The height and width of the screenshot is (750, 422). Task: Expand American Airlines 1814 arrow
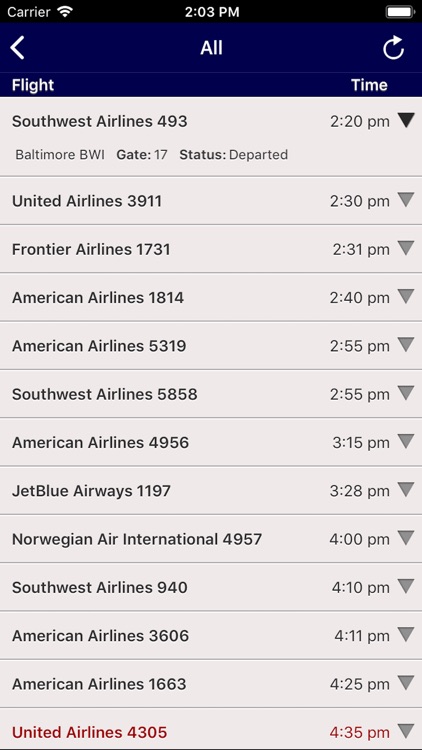point(406,297)
